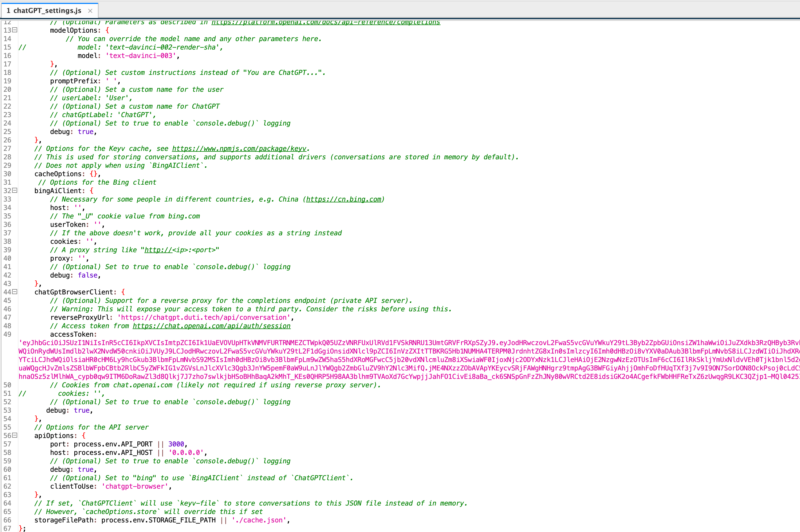Click process.env.STORAGE_FILE_PATH on line 66

[x=158, y=520]
